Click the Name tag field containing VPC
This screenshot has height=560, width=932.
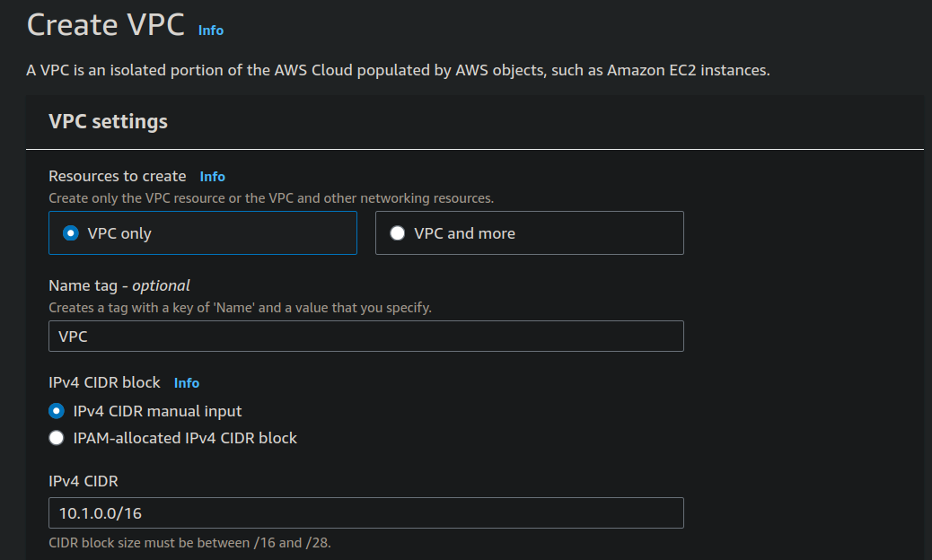[x=366, y=337]
